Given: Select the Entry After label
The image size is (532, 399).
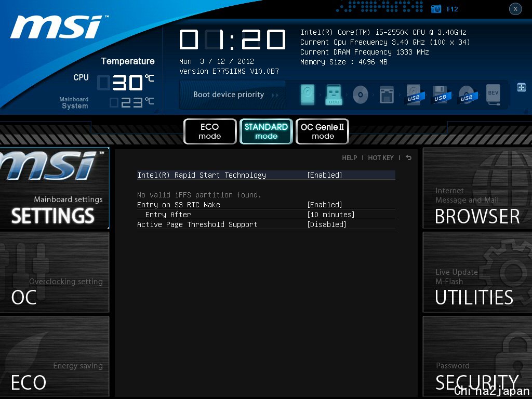Looking at the screenshot, I should pos(168,215).
